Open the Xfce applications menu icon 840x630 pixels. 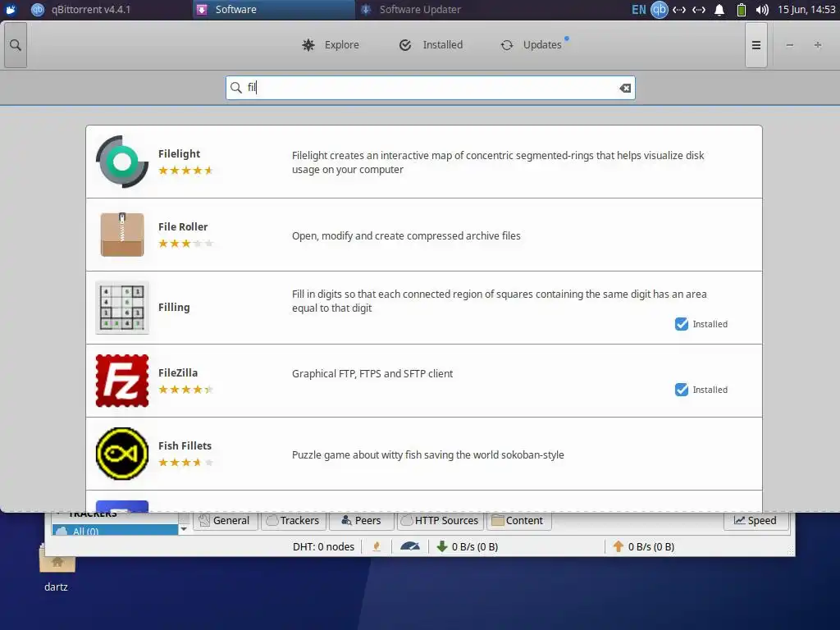[x=11, y=10]
